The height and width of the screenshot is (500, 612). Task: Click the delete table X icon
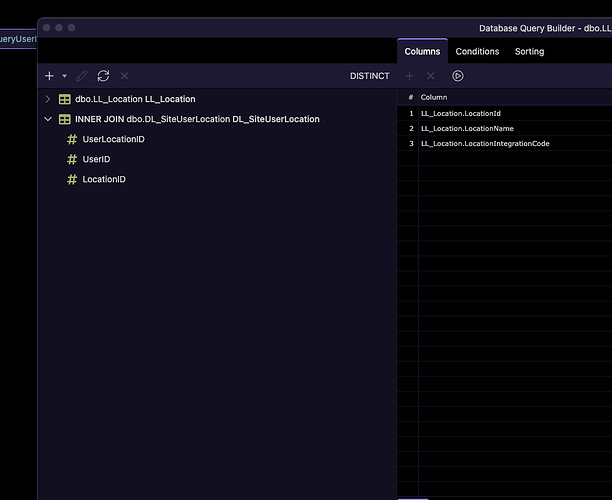[124, 76]
